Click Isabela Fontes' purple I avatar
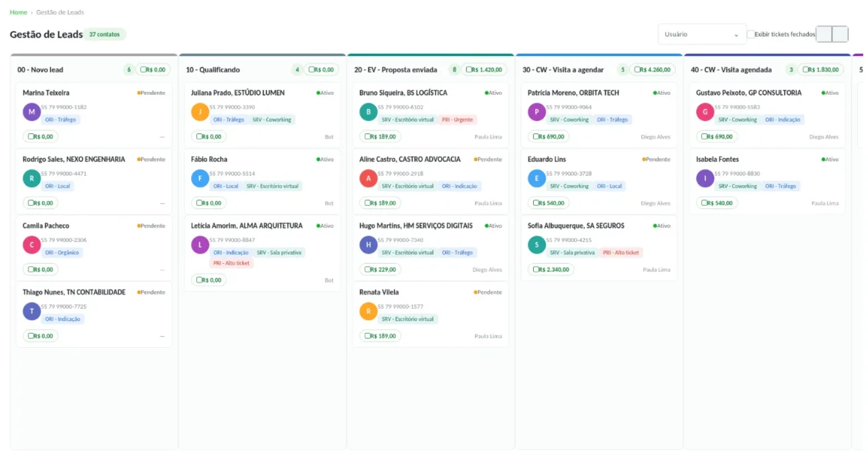868x454 pixels. coord(705,179)
